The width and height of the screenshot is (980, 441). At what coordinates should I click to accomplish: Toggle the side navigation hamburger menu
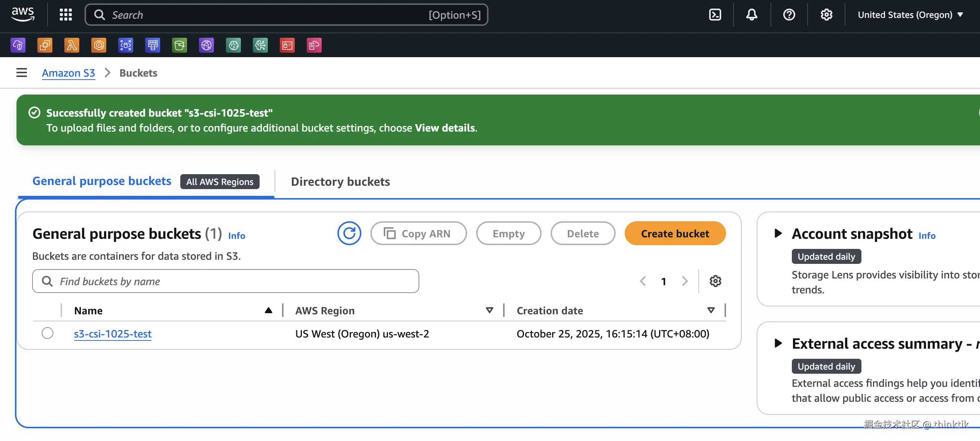(22, 73)
